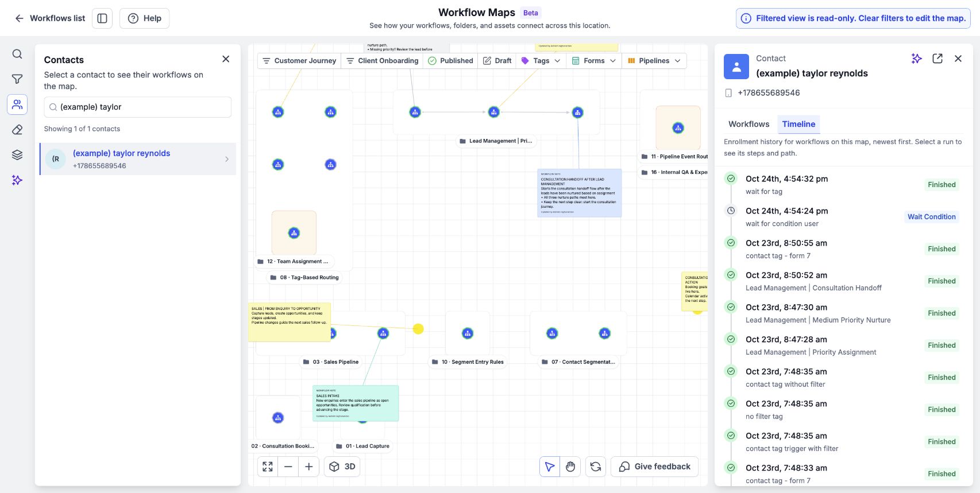Zoom out with the minus button
980x493 pixels.
[288, 467]
